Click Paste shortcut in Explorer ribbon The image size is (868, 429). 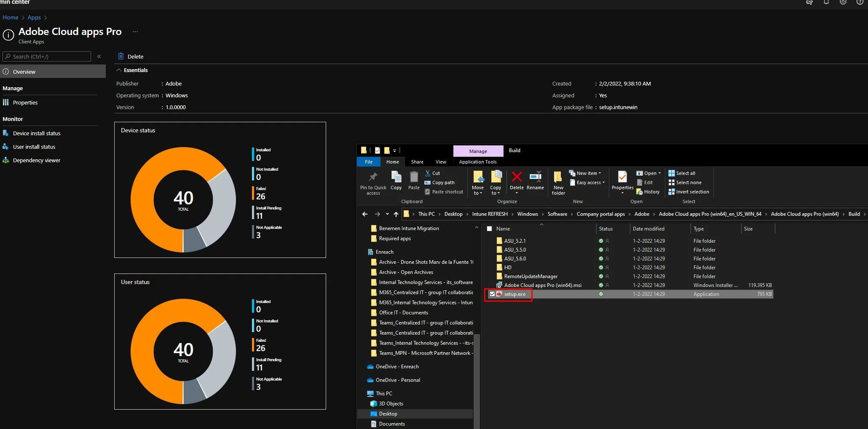(x=444, y=192)
